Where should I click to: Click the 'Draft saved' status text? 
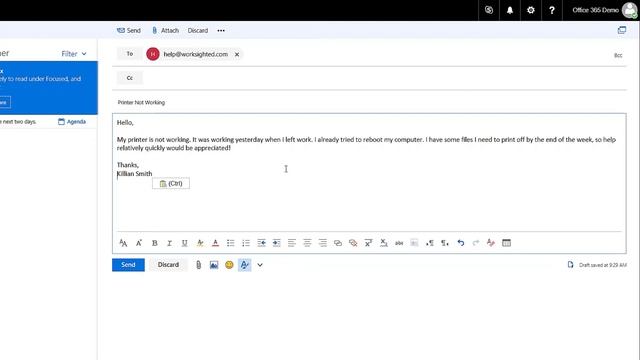point(603,265)
